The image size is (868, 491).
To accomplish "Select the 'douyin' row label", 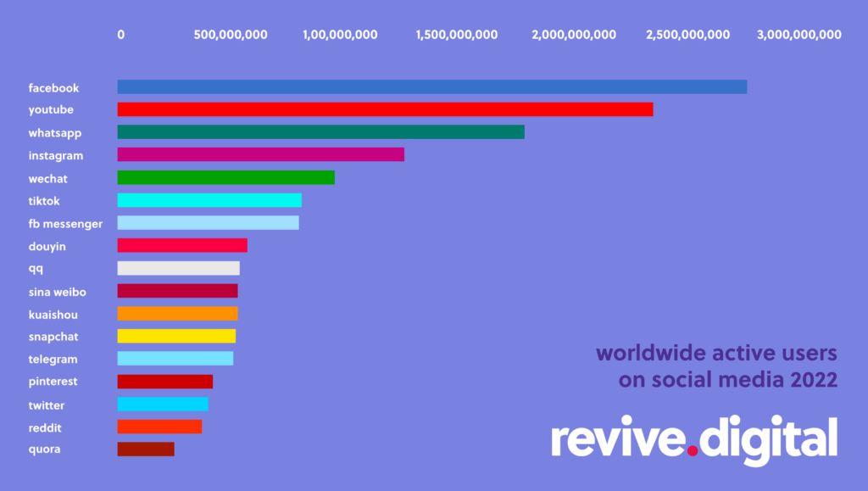I will pyautogui.click(x=47, y=246).
